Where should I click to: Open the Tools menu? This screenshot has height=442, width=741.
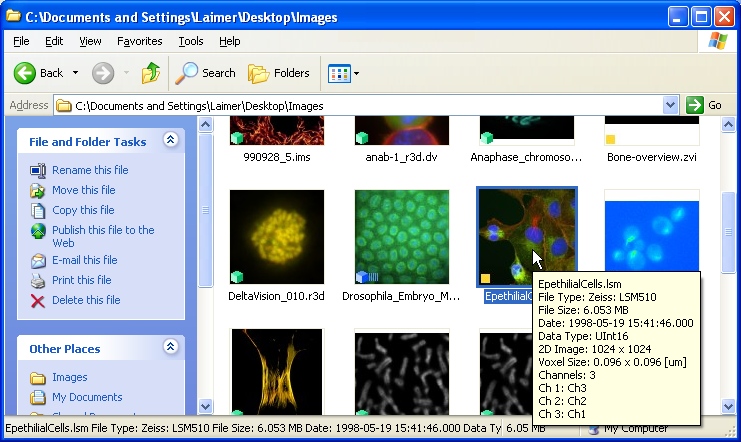(x=190, y=42)
